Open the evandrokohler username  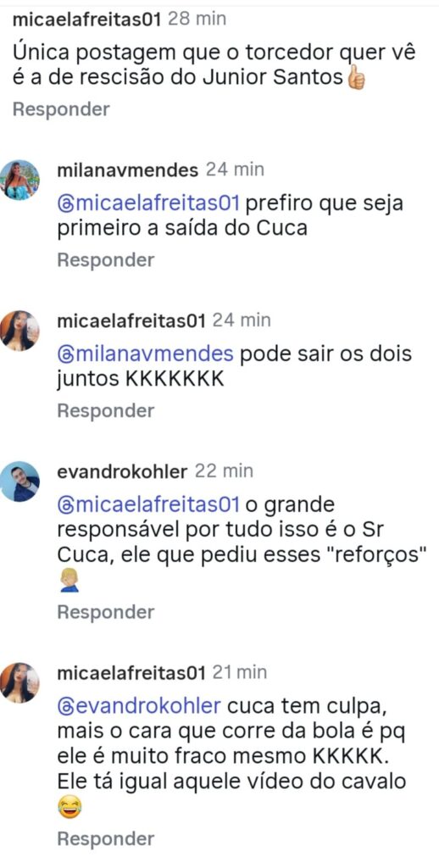[122, 471]
